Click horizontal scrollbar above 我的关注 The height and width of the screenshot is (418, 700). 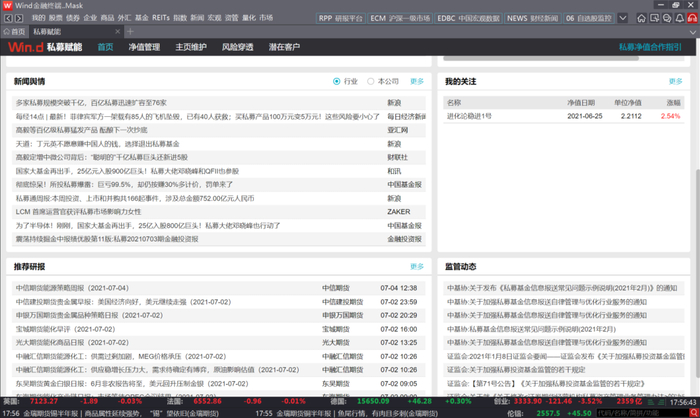[x=541, y=58]
